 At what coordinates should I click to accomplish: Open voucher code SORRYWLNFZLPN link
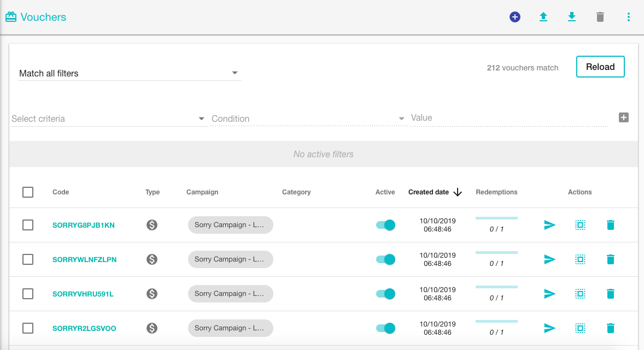tap(84, 260)
